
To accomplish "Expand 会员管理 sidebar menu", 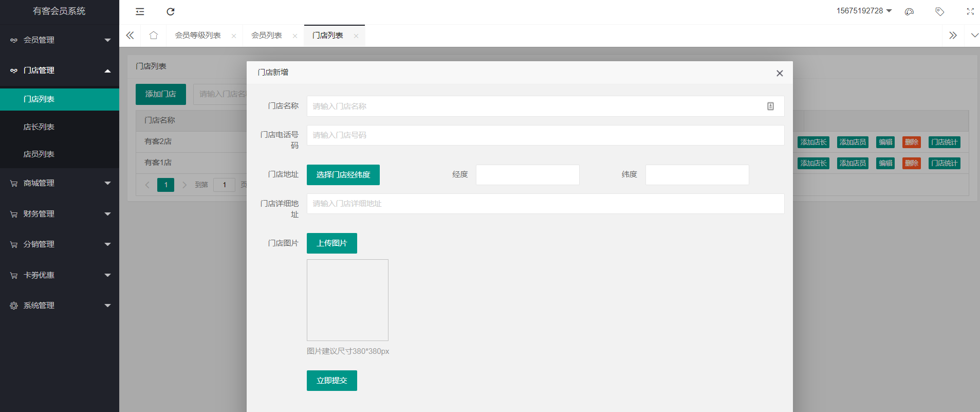I will [60, 40].
